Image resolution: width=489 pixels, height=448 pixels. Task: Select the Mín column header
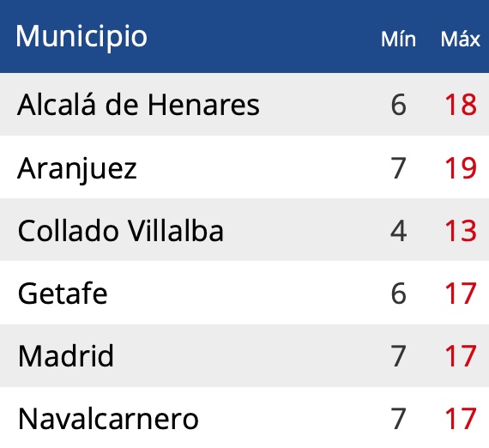(x=398, y=39)
